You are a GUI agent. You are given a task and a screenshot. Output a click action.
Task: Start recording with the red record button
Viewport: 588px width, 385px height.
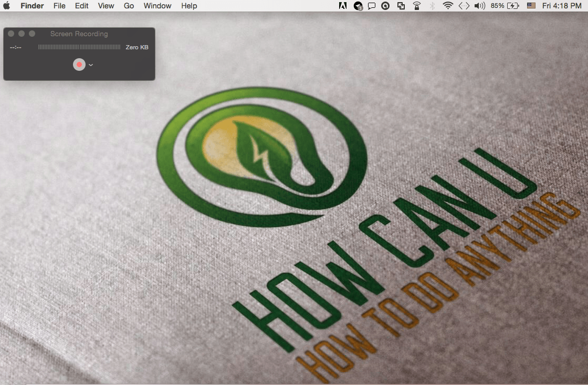point(79,65)
